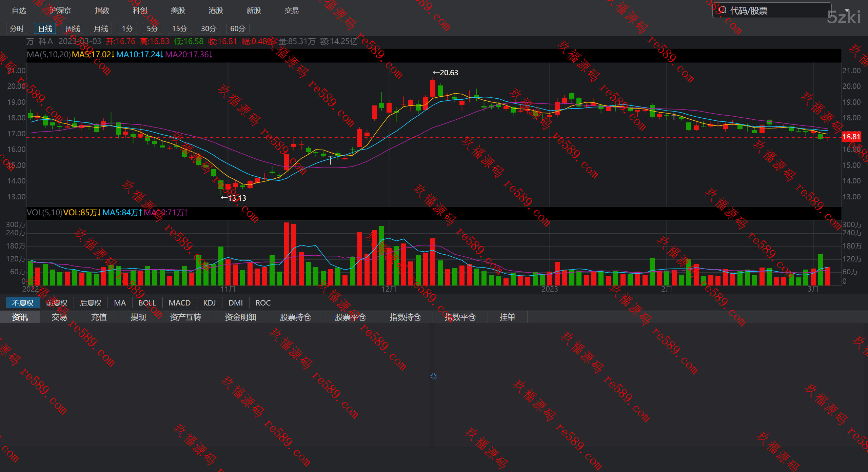Enable 前复权 price adjustment
This screenshot has height=472, width=868.
[x=57, y=303]
